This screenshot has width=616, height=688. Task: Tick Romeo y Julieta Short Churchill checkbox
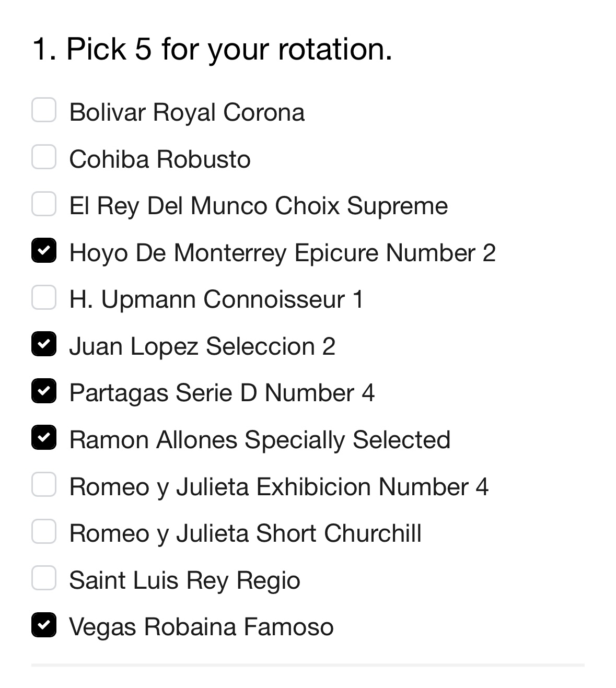pyautogui.click(x=44, y=532)
